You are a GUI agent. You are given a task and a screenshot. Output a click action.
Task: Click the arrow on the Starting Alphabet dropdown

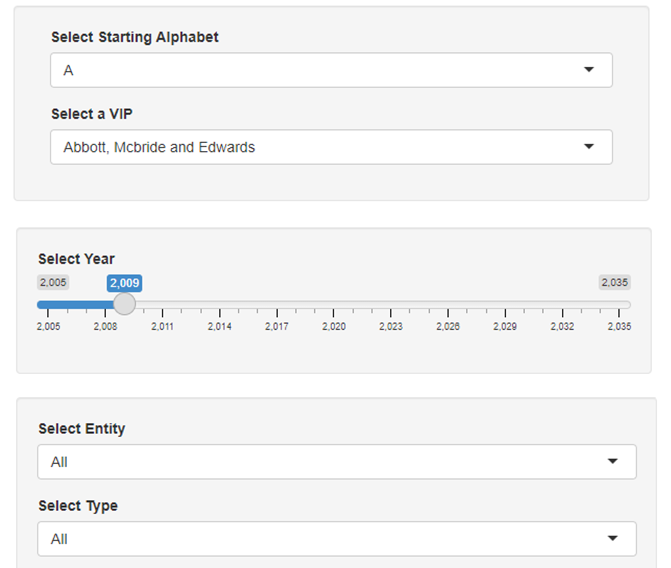click(589, 70)
